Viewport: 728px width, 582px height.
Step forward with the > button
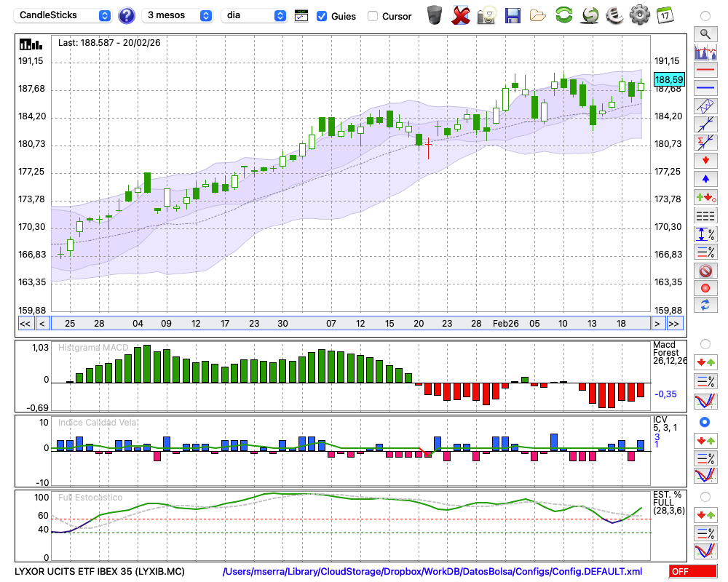pos(657,324)
